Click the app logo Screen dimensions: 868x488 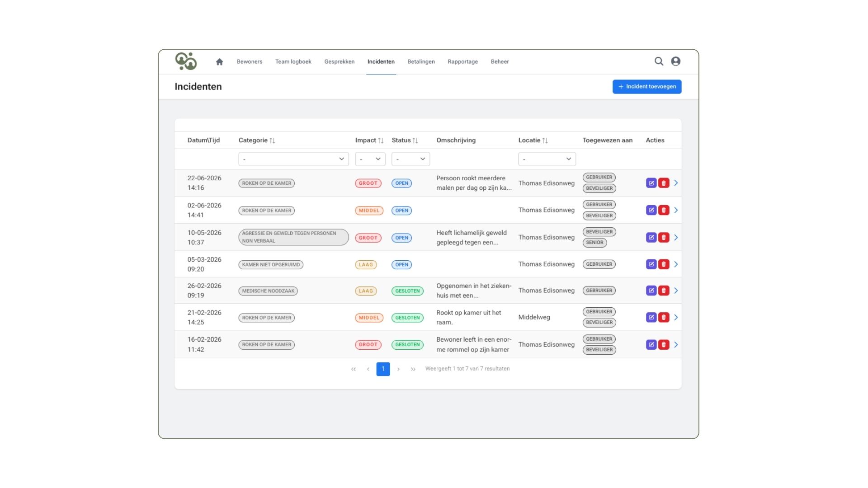pyautogui.click(x=186, y=61)
